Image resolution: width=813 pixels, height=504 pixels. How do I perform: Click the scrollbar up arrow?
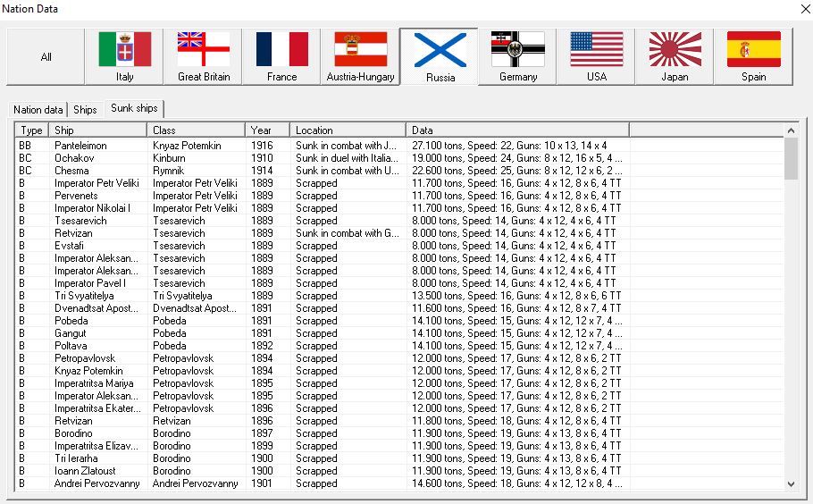[791, 130]
